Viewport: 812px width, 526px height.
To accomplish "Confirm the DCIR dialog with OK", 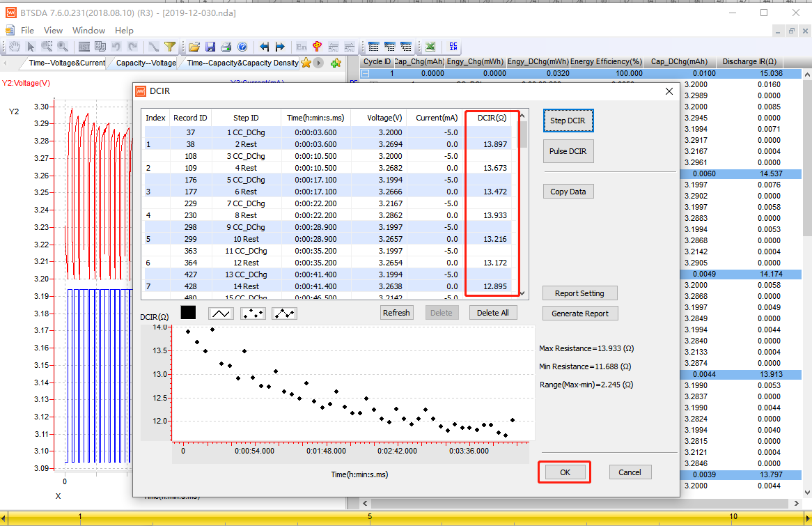I will tap(565, 472).
